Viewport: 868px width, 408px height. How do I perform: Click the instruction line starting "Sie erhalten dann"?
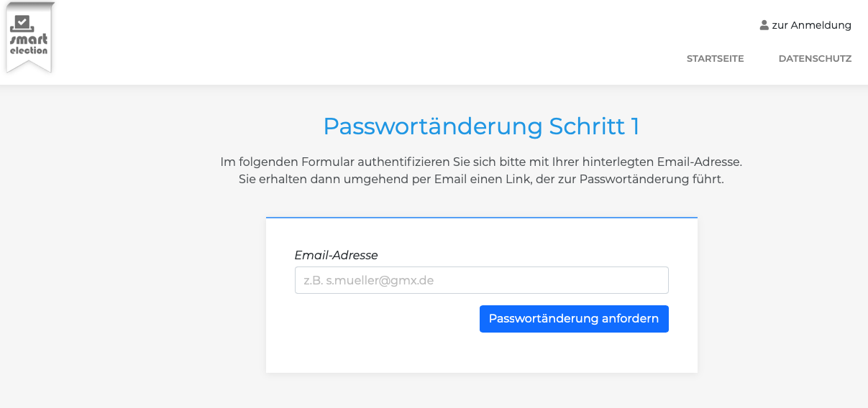point(481,179)
